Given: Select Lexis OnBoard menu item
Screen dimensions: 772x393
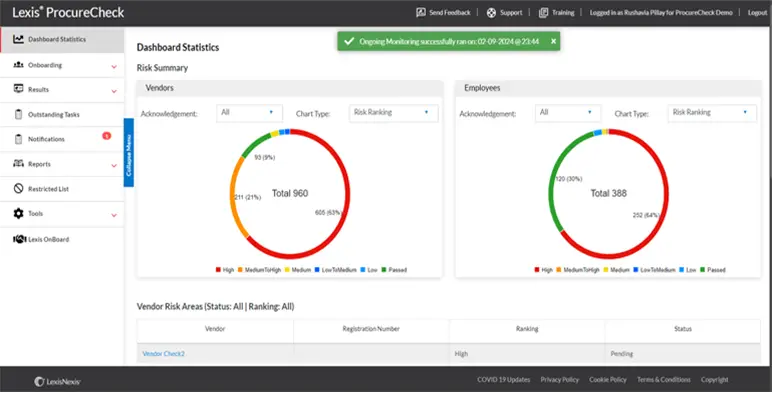Looking at the screenshot, I should tap(62, 239).
